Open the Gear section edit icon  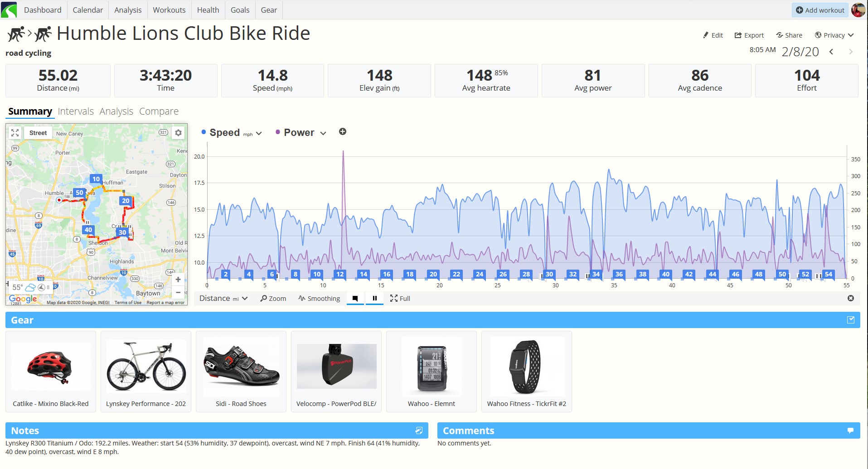click(x=851, y=320)
